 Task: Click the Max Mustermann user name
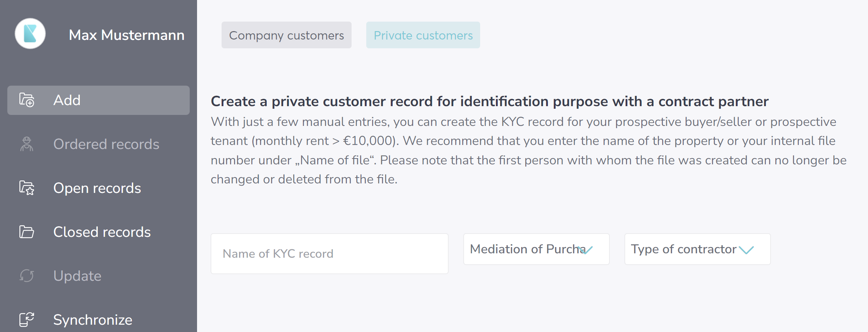(126, 35)
